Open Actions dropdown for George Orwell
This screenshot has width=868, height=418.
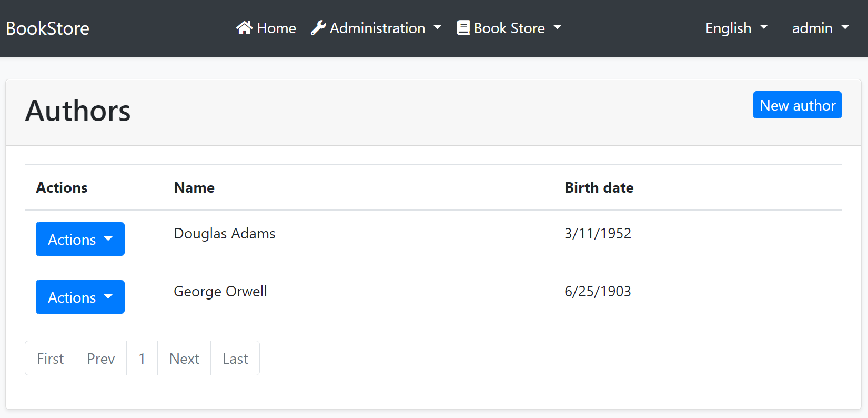click(x=80, y=297)
